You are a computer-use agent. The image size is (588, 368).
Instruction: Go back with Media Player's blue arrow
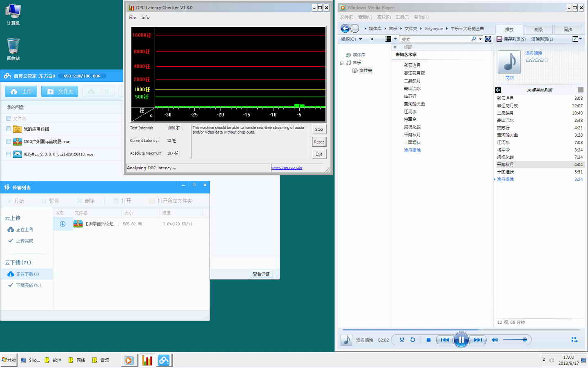(345, 28)
